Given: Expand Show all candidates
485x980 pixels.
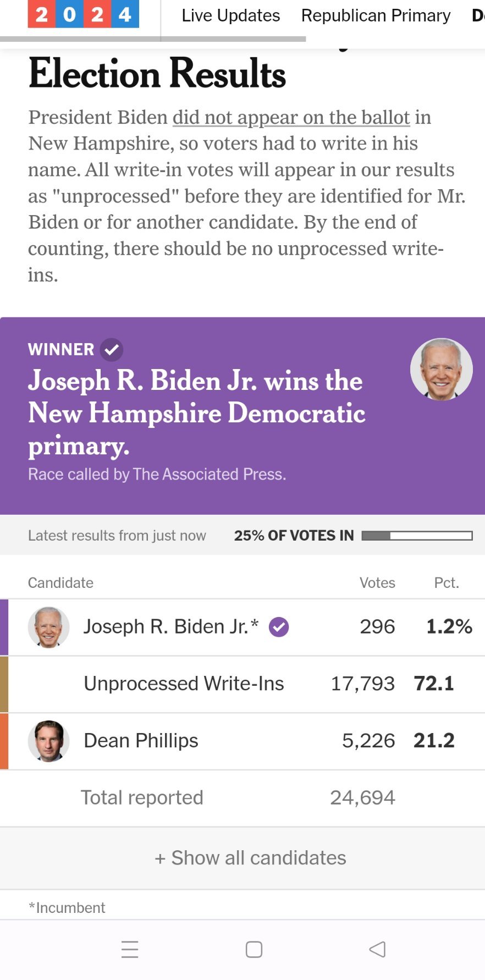Looking at the screenshot, I should point(250,858).
